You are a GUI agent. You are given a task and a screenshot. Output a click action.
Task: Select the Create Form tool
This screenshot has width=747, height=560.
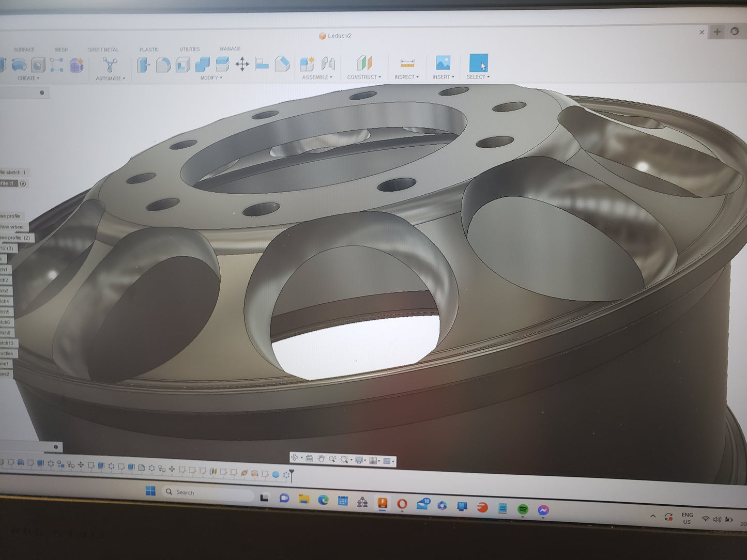click(x=77, y=65)
